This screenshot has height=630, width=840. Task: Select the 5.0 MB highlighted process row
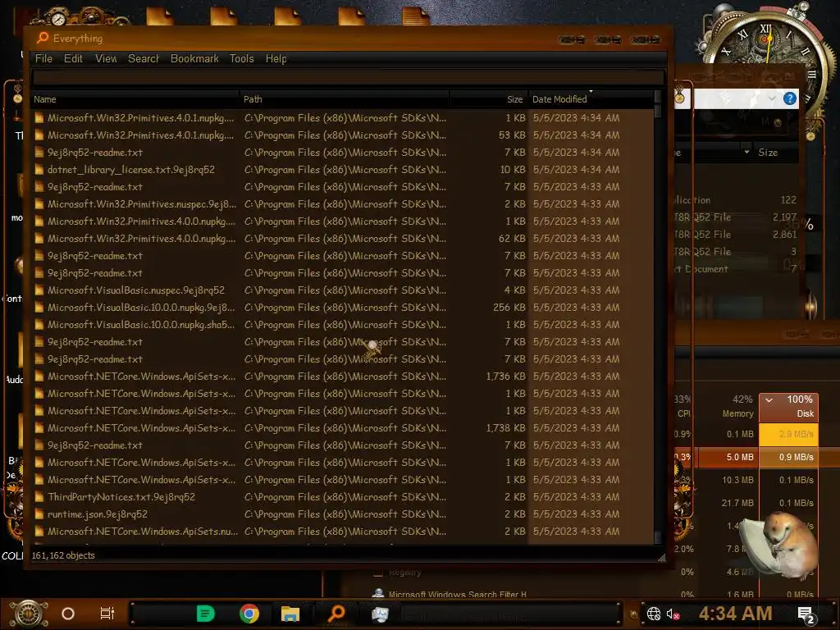pyautogui.click(x=756, y=457)
